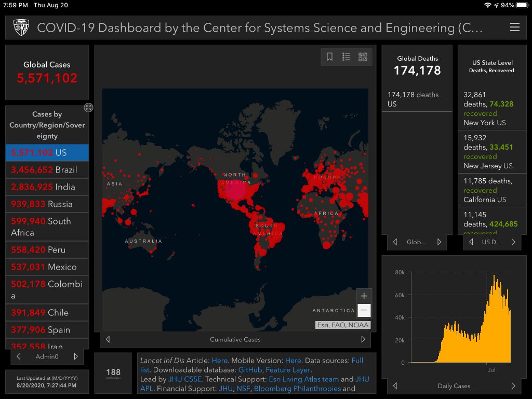
Task: Click the Global Deaths 174,178 total
Action: click(x=417, y=70)
